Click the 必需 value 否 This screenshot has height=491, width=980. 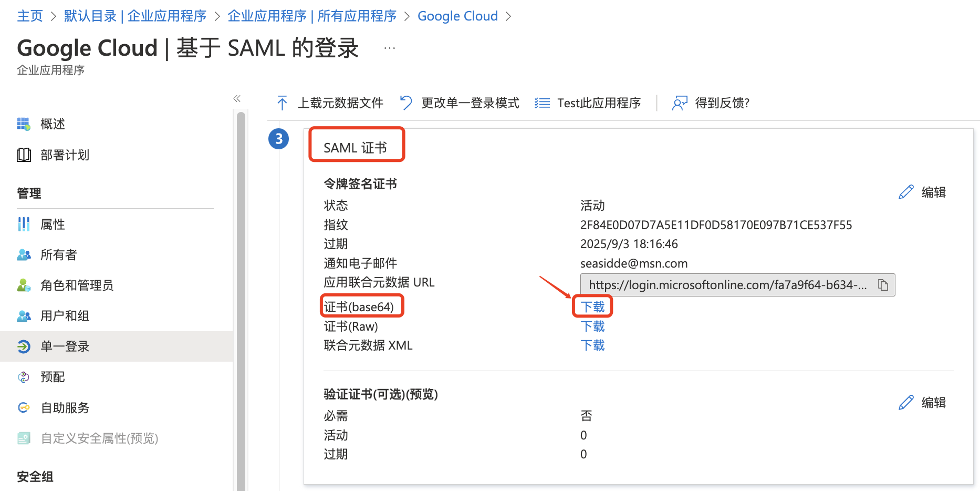click(x=586, y=416)
